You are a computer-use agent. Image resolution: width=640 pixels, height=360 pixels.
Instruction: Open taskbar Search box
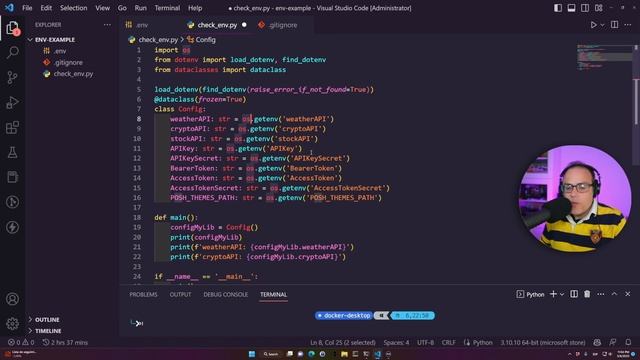271,354
